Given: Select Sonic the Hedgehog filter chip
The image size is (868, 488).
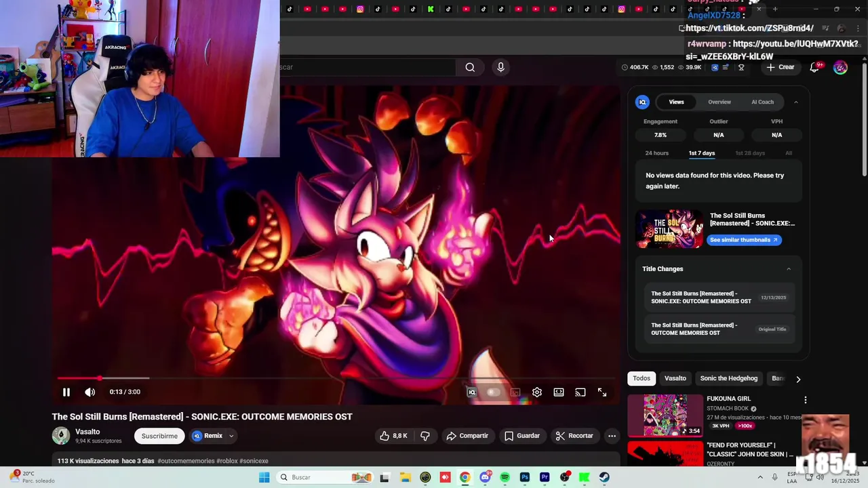Looking at the screenshot, I should coord(729,378).
